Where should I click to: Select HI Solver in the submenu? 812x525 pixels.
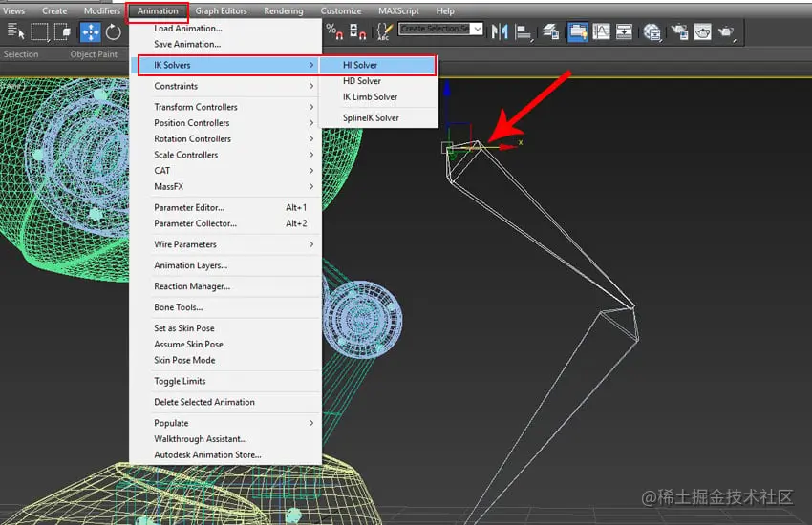point(378,65)
